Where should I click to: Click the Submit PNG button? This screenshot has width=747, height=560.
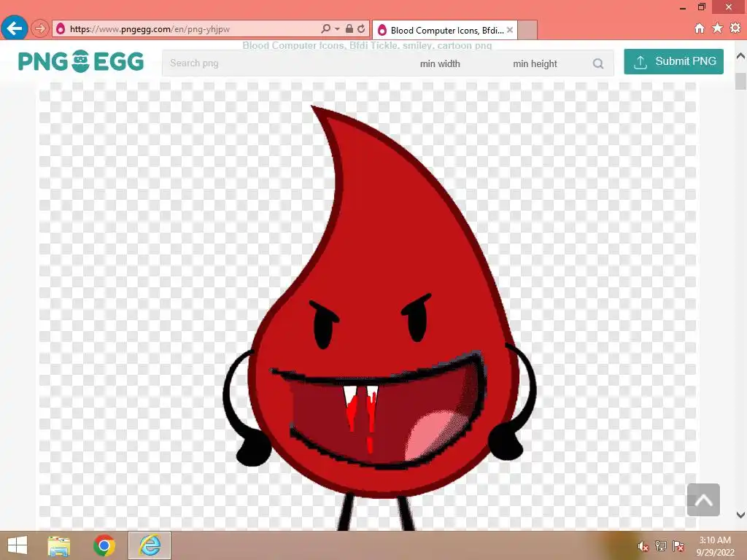click(x=673, y=61)
